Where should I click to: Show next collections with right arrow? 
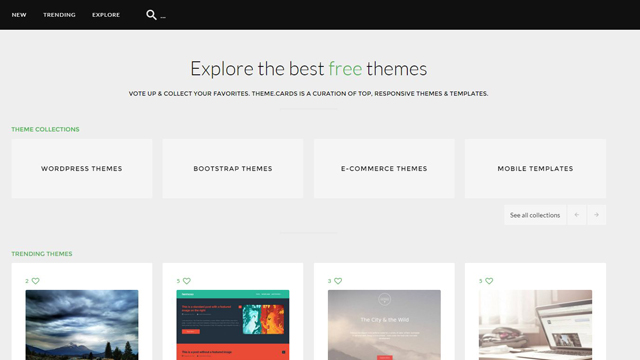tap(596, 215)
